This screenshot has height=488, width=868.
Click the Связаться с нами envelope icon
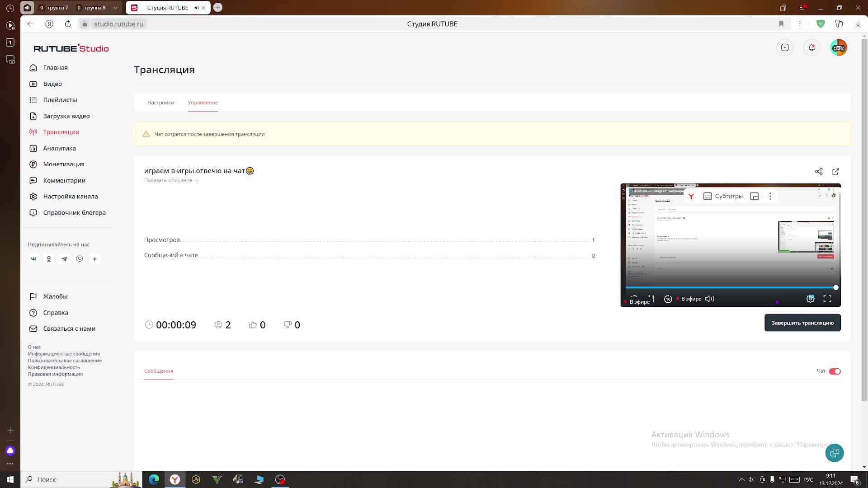(33, 329)
